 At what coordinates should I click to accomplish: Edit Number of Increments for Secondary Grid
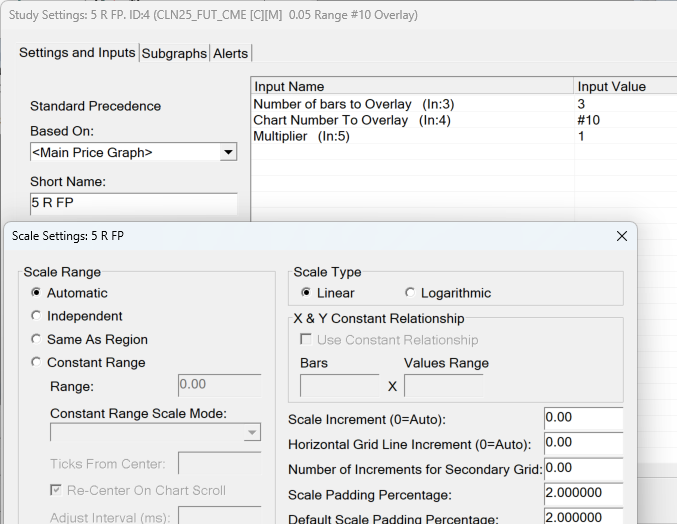[x=582, y=467]
